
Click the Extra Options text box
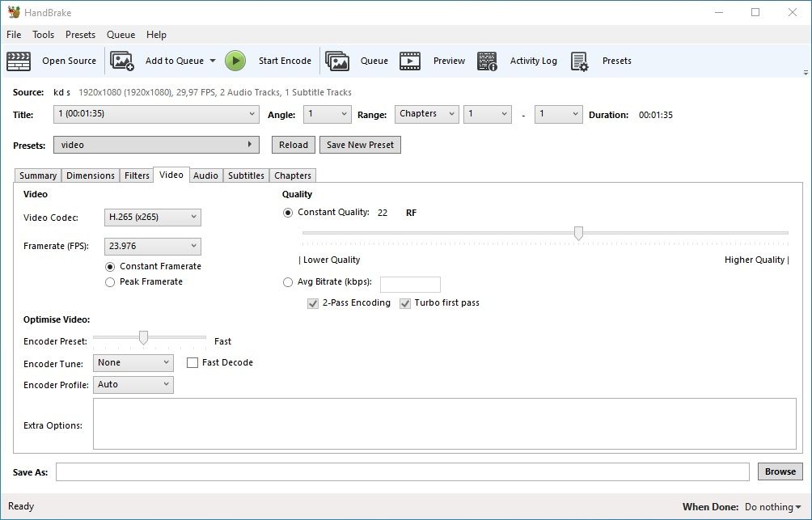pyautogui.click(x=444, y=424)
